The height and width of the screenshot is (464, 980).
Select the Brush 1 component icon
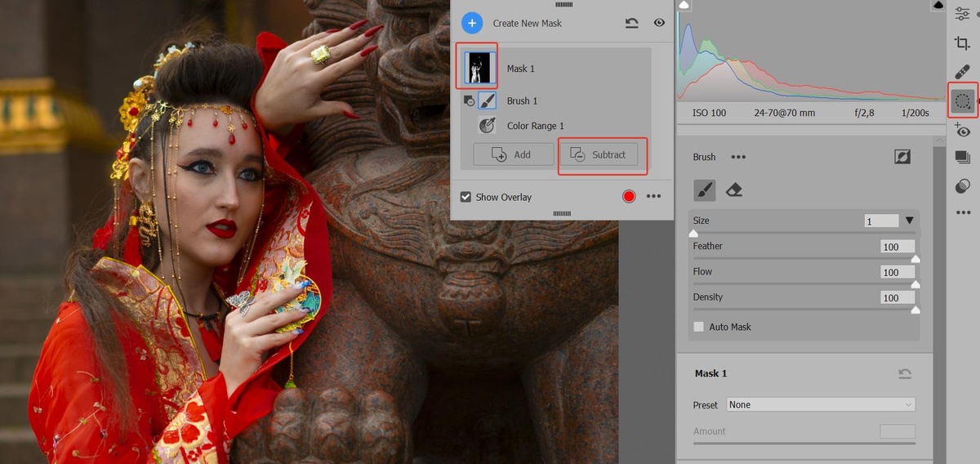487,100
